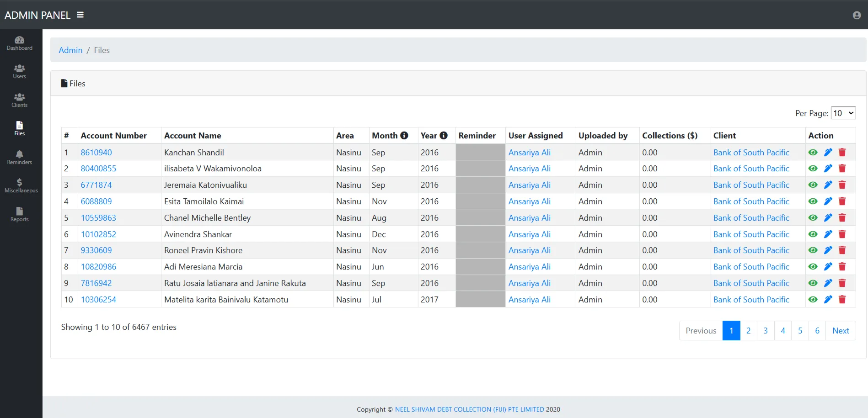This screenshot has height=418, width=868.
Task: Go to pagination page 6
Action: [817, 331]
